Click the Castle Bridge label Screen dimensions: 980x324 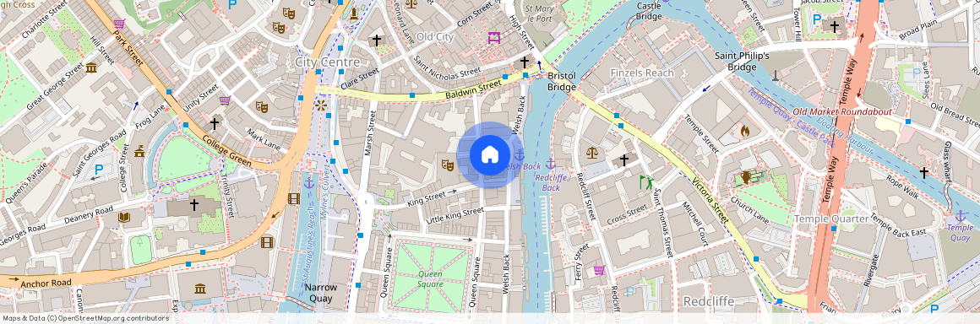[x=649, y=11]
